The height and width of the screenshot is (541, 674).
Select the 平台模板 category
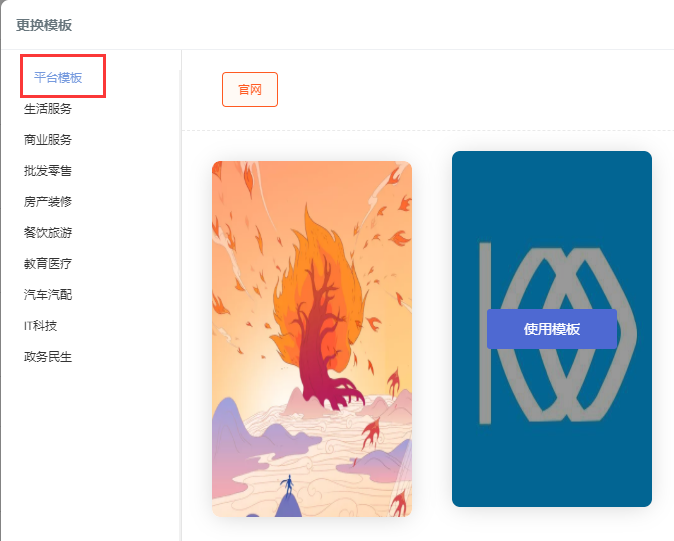58,77
